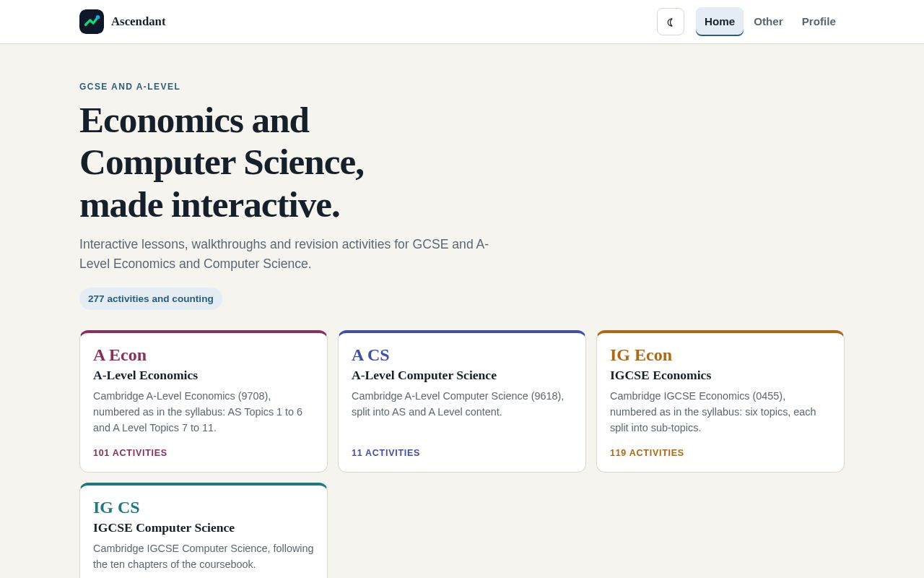Toggle dark mode with the moon button
This screenshot has width=924, height=578.
coord(671,22)
